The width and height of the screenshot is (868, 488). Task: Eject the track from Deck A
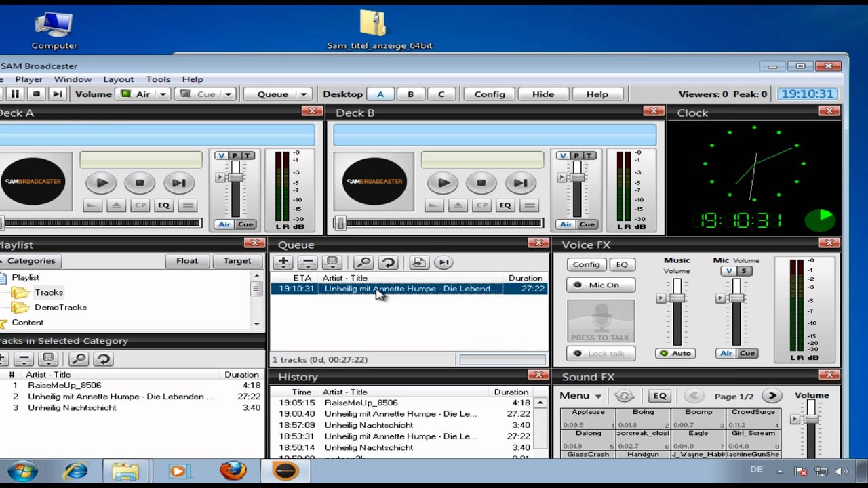pos(117,205)
